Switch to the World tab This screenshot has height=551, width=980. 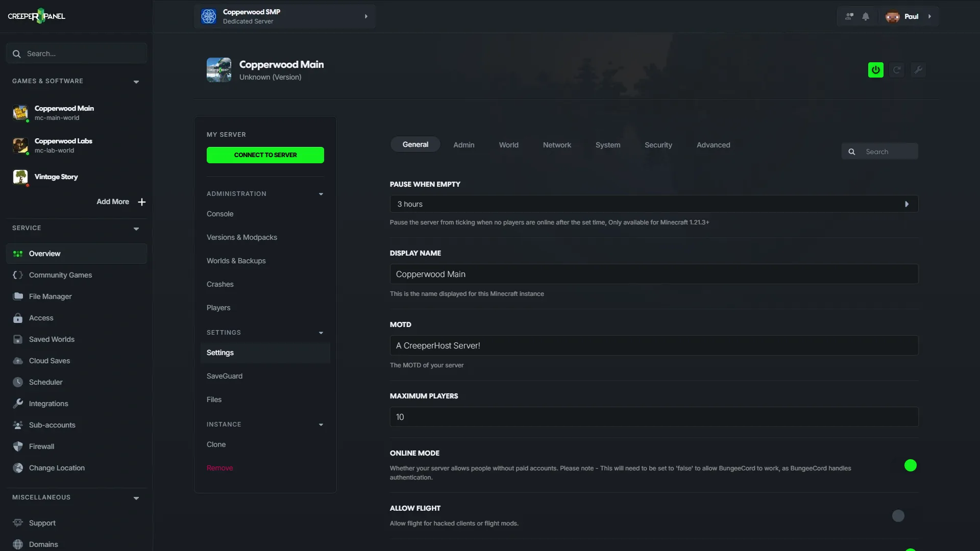508,145
